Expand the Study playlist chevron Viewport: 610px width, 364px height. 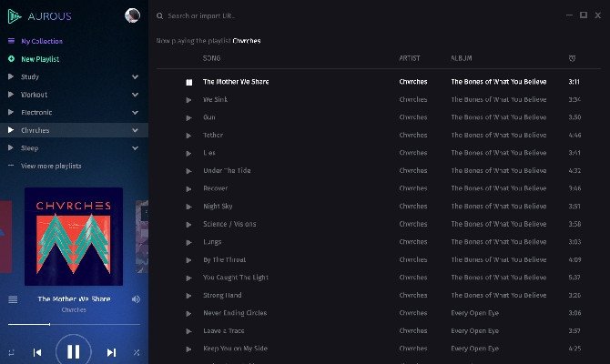135,76
